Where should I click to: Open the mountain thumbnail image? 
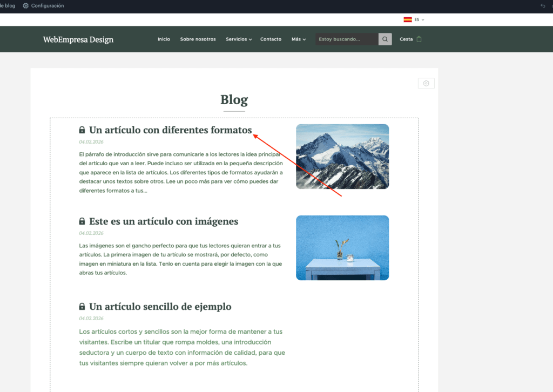click(x=342, y=157)
